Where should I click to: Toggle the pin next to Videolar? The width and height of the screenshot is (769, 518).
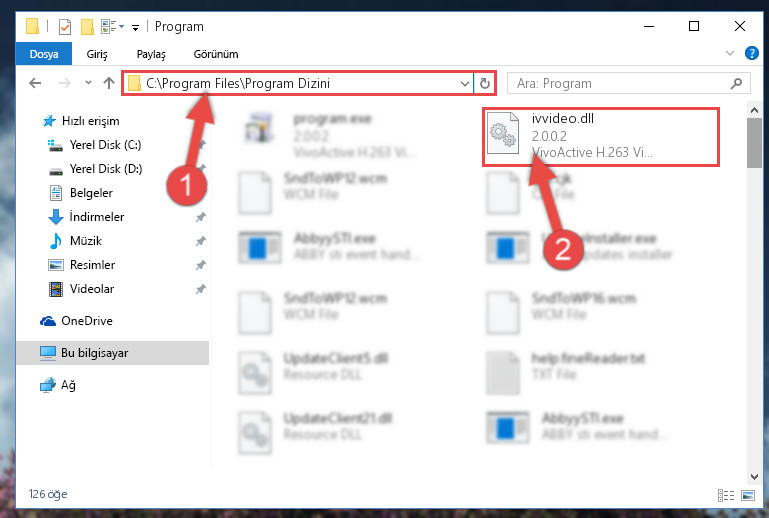pos(201,289)
